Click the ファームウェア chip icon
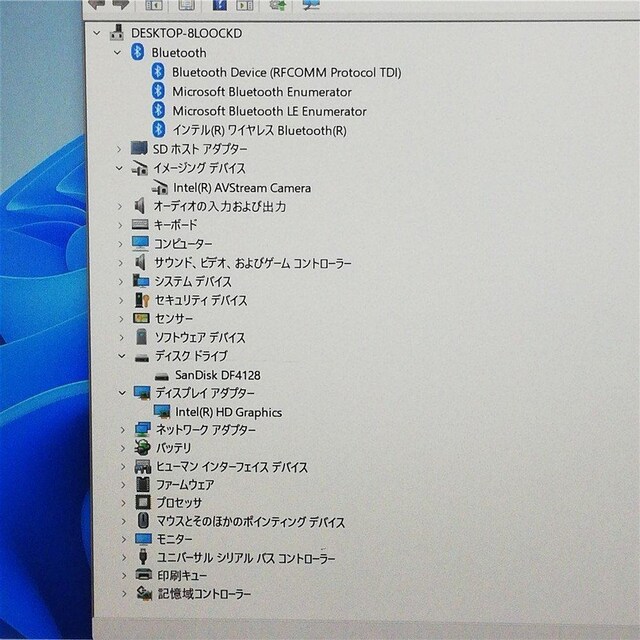 pyautogui.click(x=143, y=484)
